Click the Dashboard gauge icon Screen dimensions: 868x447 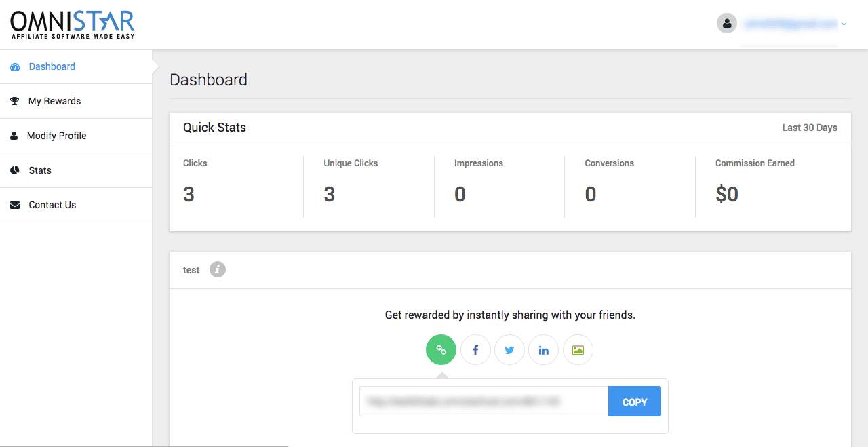[x=15, y=66]
